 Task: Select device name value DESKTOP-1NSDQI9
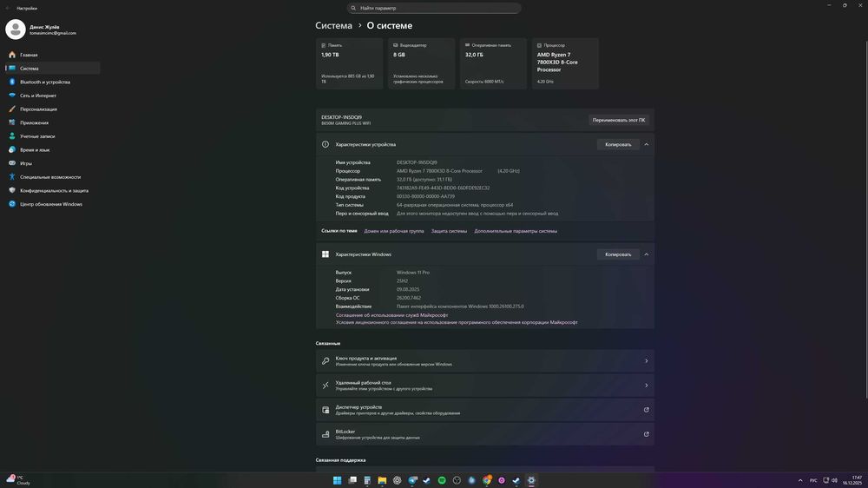point(417,162)
